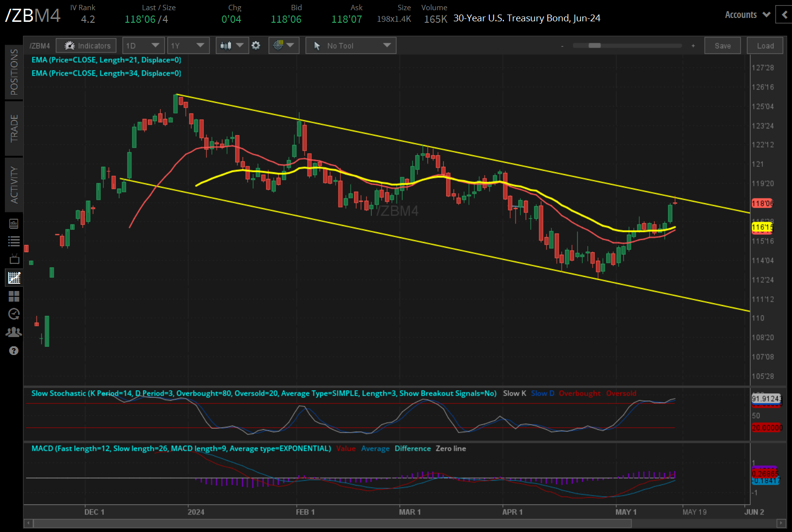792x532 pixels.
Task: Toggle the Overbought line label
Action: point(580,393)
